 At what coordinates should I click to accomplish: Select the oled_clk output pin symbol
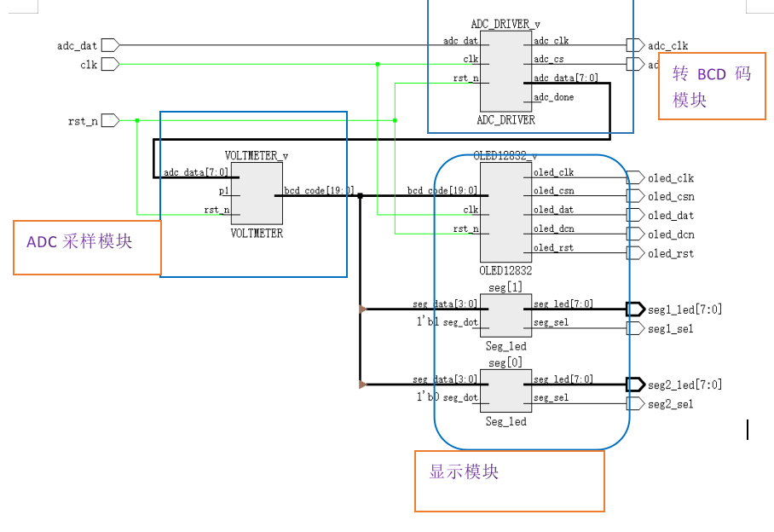pos(634,177)
